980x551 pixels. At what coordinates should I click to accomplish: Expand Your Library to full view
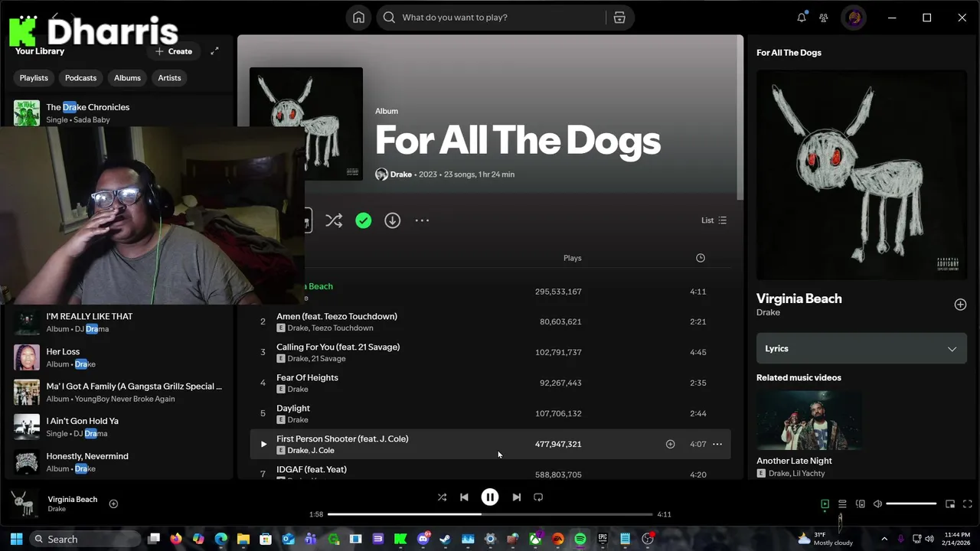(x=214, y=51)
